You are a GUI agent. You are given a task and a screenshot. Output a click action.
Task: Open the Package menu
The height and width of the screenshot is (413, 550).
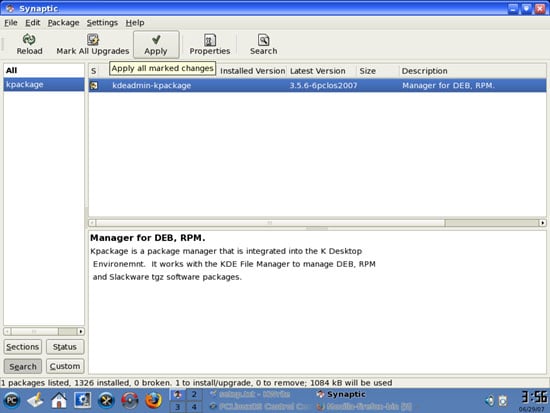63,23
